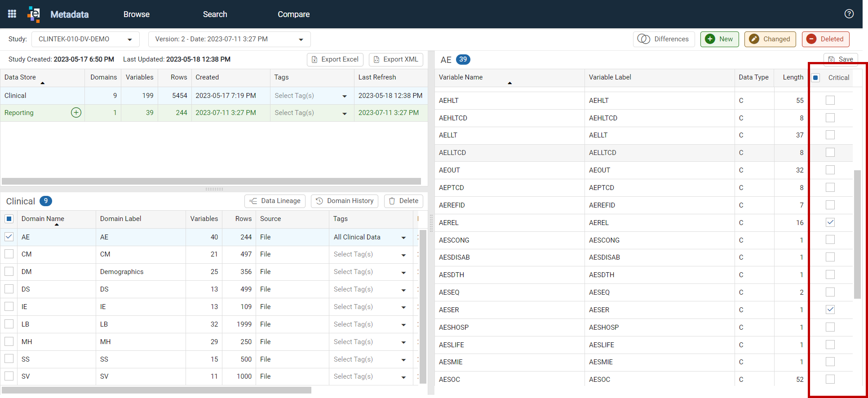Export metadata to XML
This screenshot has width=868, height=398.
(396, 59)
